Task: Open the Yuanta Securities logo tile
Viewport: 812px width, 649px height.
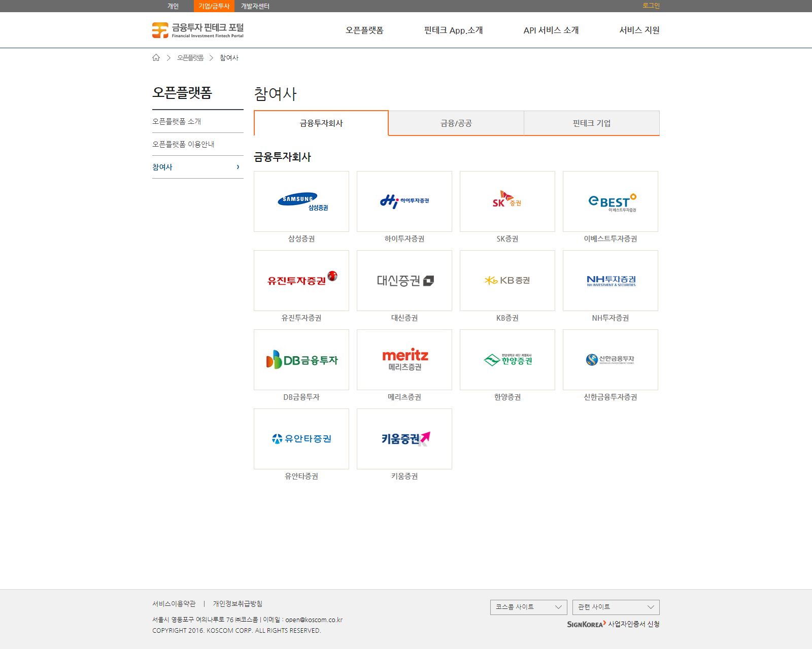Action: coord(301,439)
